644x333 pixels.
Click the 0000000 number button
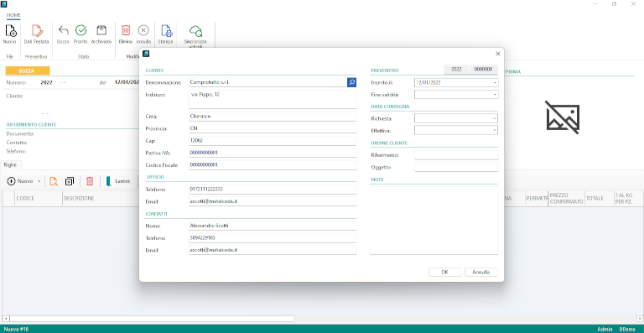pos(483,70)
